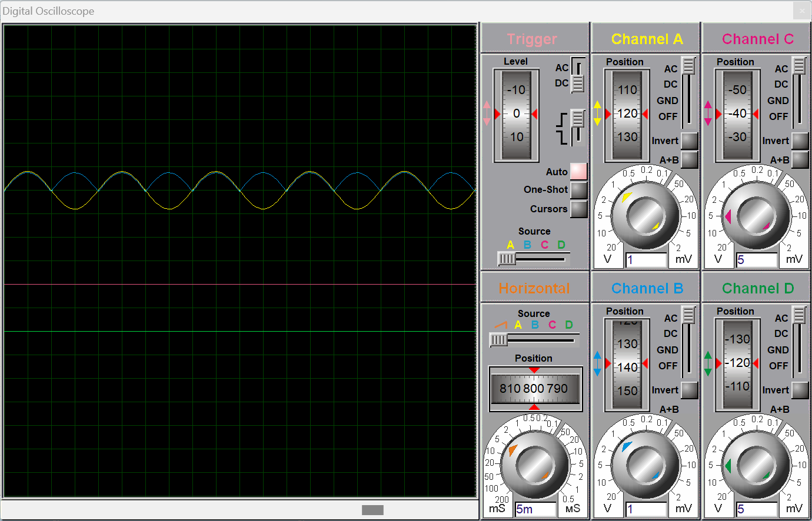The image size is (812, 521).
Task: Click Channel D volts/div value field
Action: click(757, 509)
